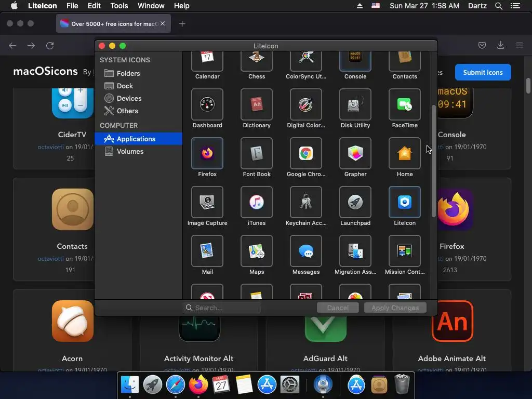Click Submit icons button on macOSicons page

pyautogui.click(x=483, y=72)
